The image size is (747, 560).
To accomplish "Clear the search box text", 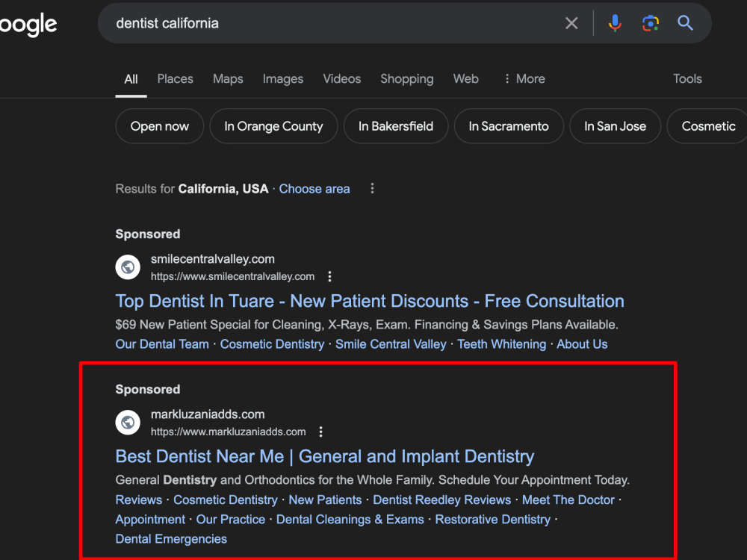I will [571, 23].
